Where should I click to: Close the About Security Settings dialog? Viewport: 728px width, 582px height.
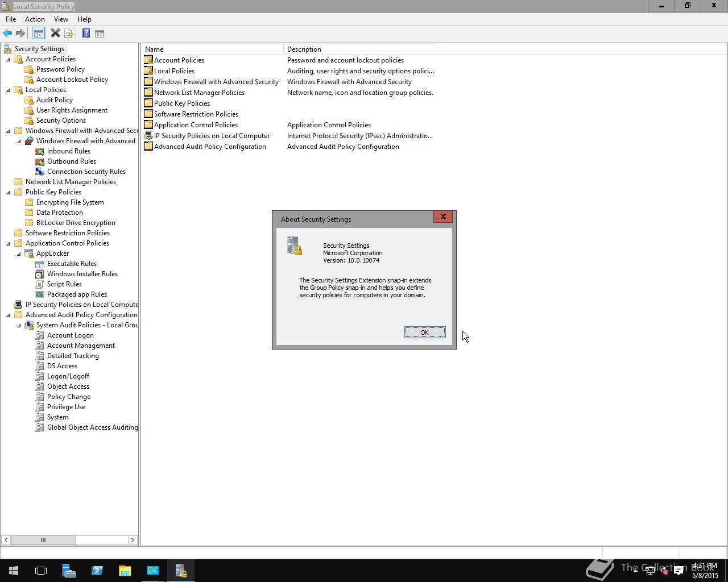tap(443, 217)
